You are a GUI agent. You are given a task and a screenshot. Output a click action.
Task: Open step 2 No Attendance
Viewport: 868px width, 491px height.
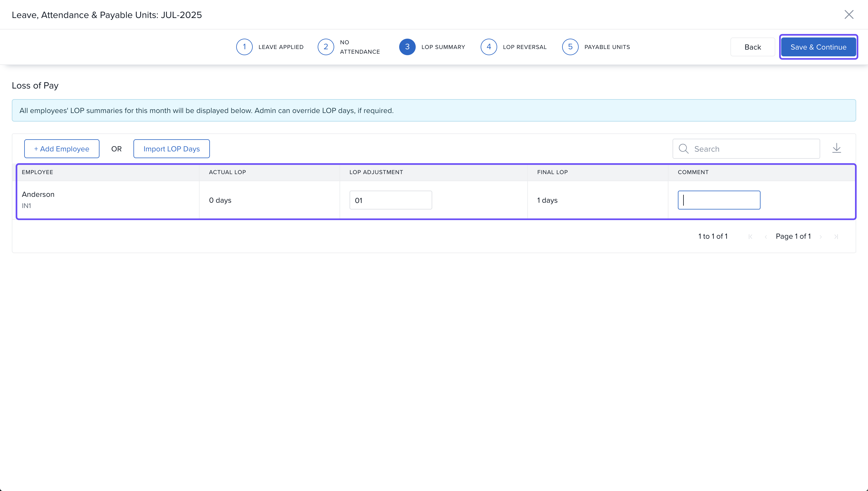[326, 47]
